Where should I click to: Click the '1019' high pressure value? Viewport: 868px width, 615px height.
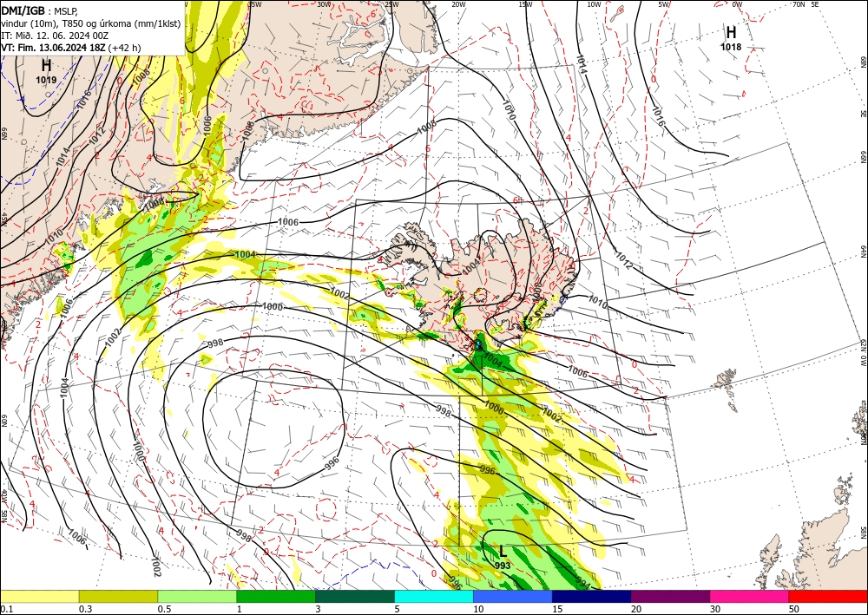click(46, 80)
